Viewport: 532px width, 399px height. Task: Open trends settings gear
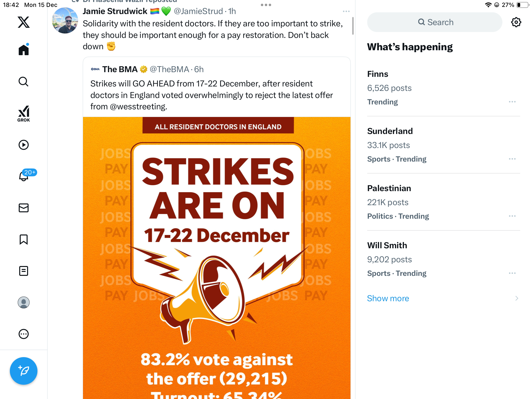[x=516, y=22]
